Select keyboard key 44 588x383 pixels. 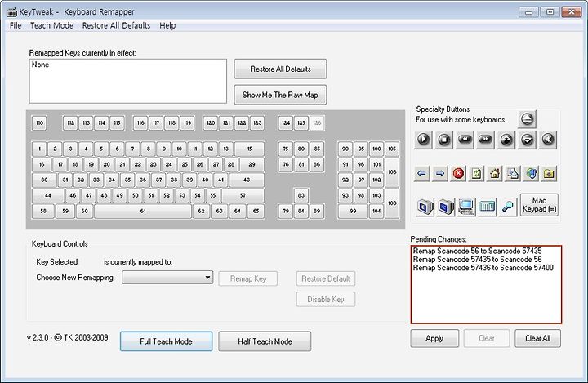(48, 195)
